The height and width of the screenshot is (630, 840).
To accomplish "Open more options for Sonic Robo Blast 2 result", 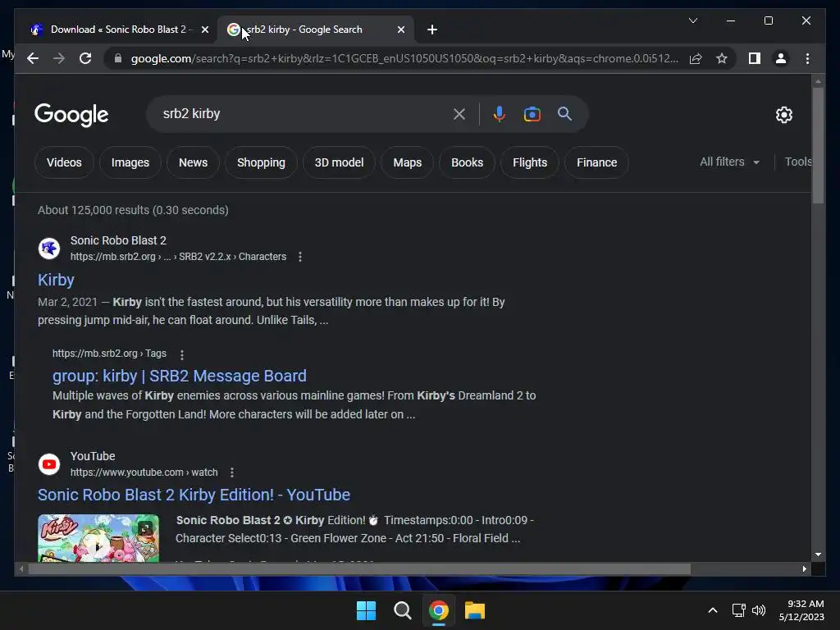I will (x=300, y=257).
